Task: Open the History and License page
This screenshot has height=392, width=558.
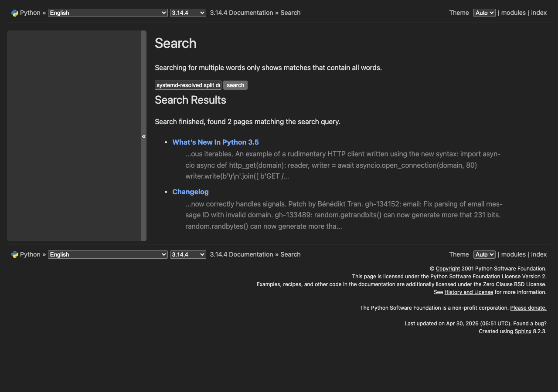Action: coord(468,292)
